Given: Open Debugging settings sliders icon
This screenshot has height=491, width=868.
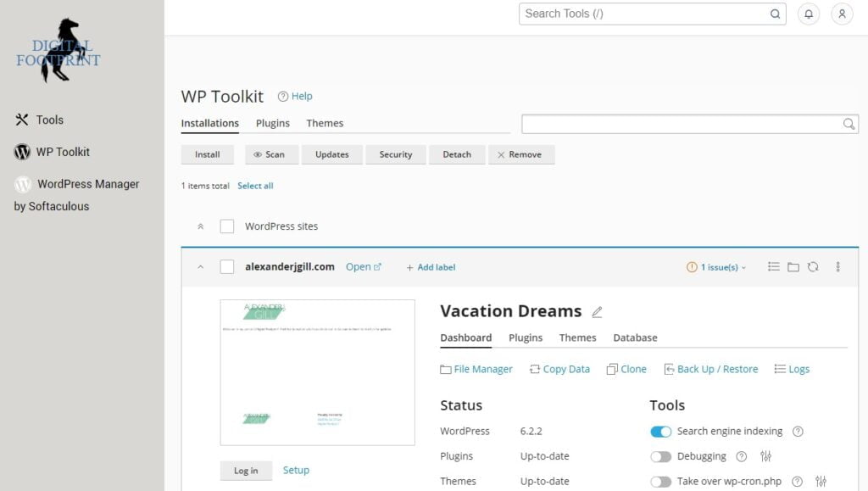Looking at the screenshot, I should (765, 456).
